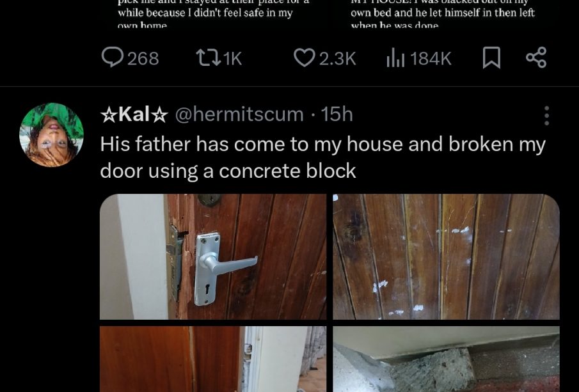Open Kal's profile avatar
Screen dimensions: 579x392
(51, 135)
